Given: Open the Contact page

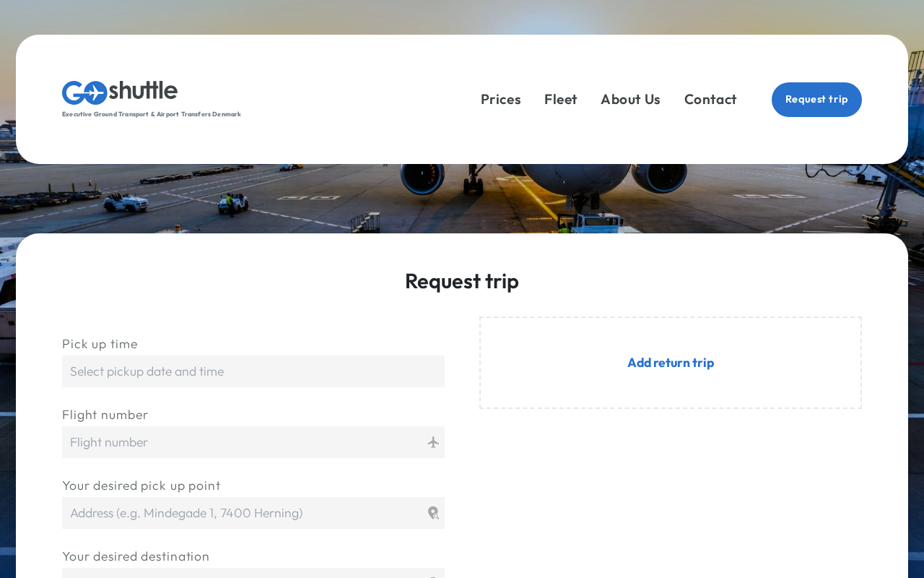Looking at the screenshot, I should click(x=710, y=100).
